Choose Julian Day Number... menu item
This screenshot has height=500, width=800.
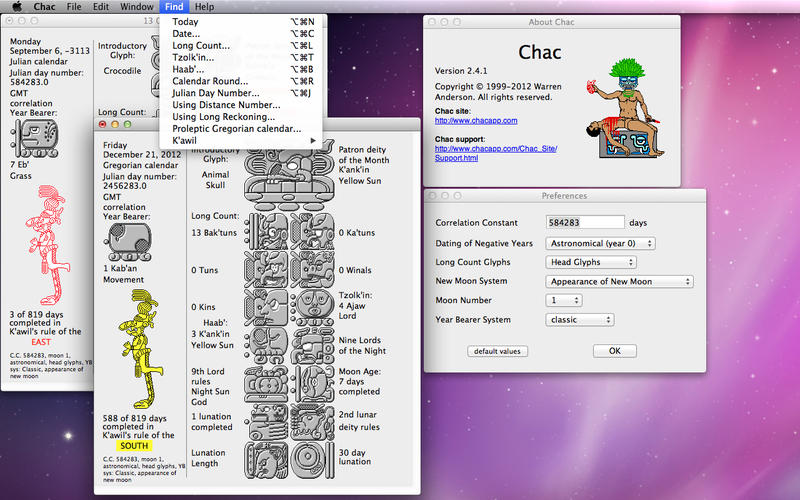click(243, 93)
